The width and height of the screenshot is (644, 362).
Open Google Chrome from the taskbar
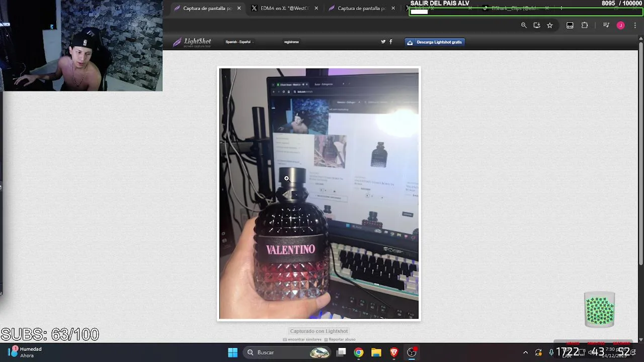(359, 352)
